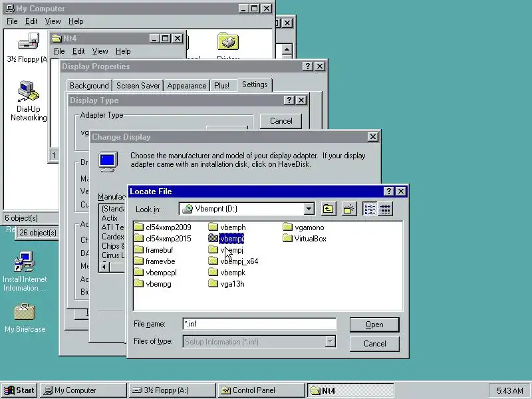The width and height of the screenshot is (532, 399).
Task: Open the Edit menu in Nt4 window
Action: [78, 51]
